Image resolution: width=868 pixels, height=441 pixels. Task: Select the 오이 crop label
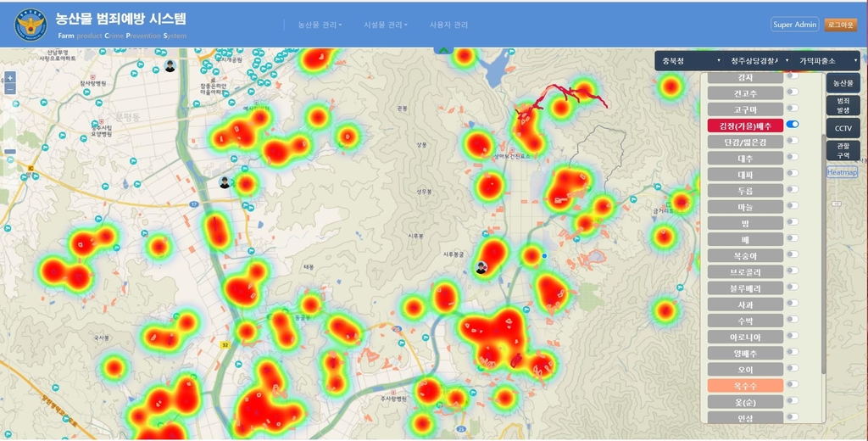pos(745,369)
